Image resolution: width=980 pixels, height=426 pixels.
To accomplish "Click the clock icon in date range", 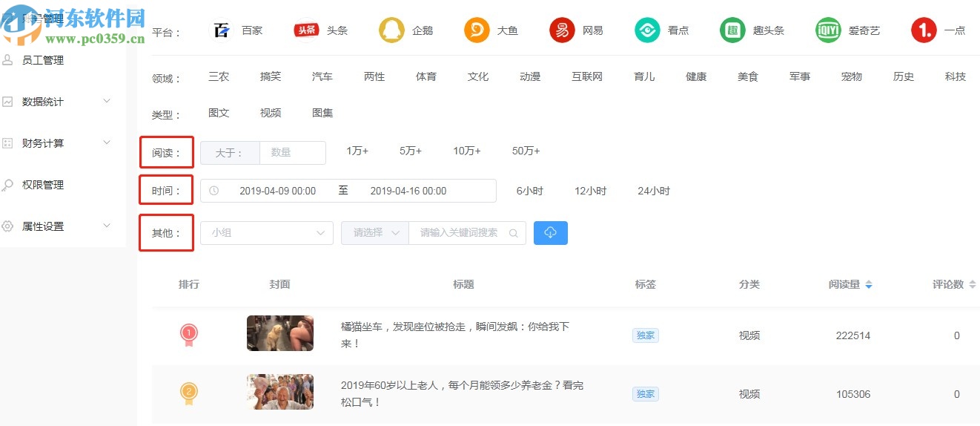I will [214, 191].
